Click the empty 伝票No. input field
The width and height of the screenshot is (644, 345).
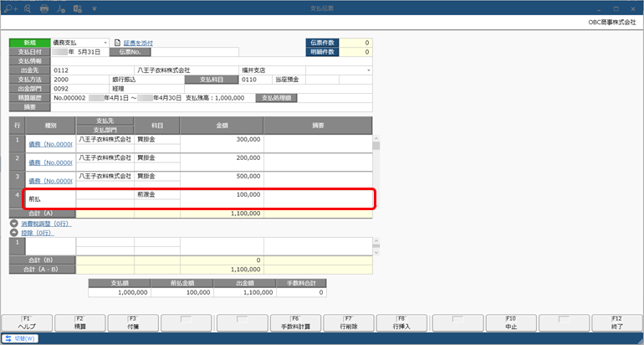click(x=195, y=52)
